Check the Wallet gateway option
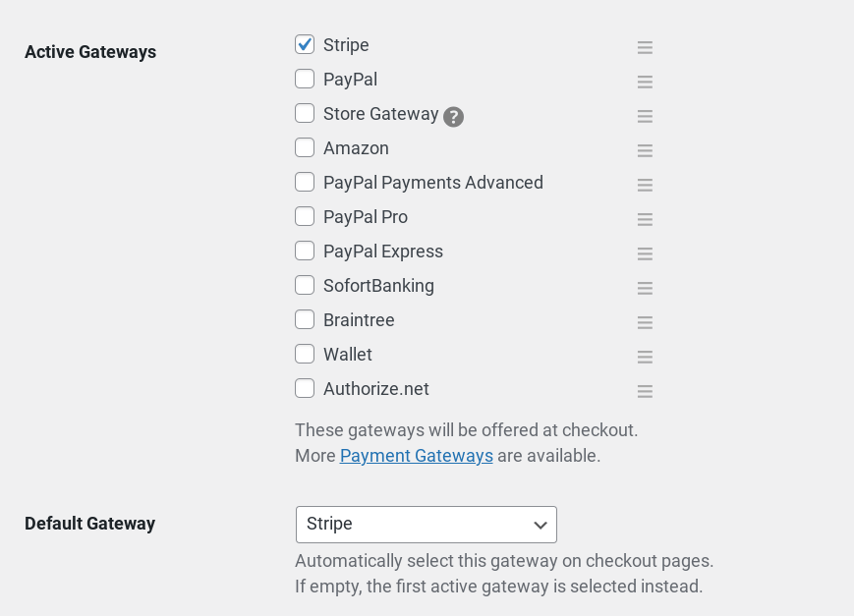854x616 pixels. [305, 354]
